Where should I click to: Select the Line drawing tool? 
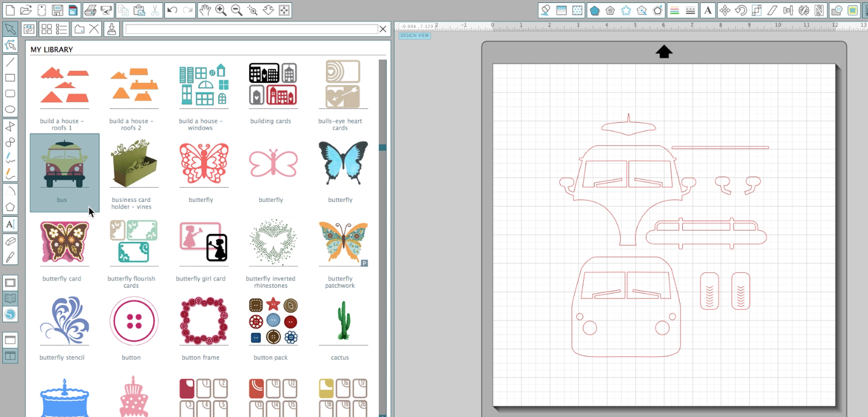(10, 61)
